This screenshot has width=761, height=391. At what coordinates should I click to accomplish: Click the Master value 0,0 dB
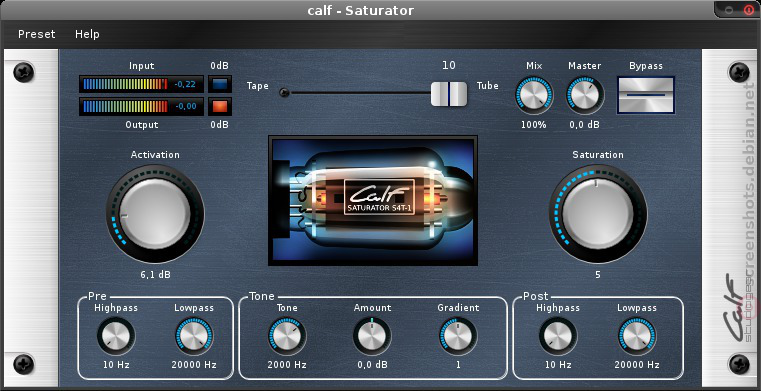585,125
